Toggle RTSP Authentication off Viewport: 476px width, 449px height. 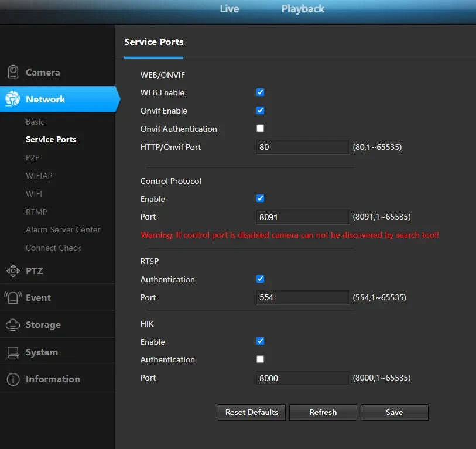(260, 279)
